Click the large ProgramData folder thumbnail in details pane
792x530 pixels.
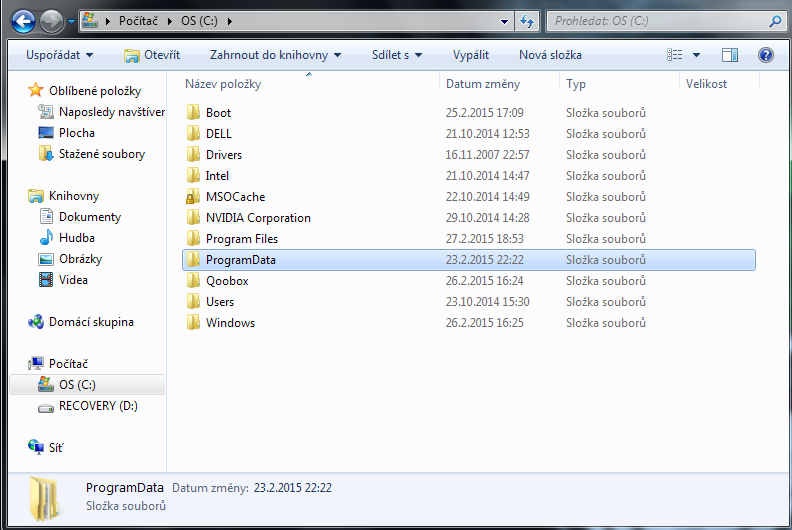(44, 499)
